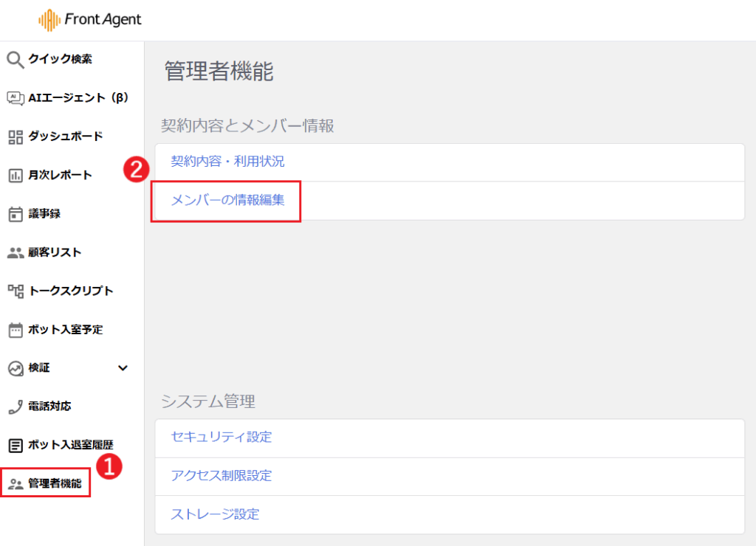Viewport: 756px width, 546px height.
Task: Select 検証 in the sidebar menu
Action: 39,367
